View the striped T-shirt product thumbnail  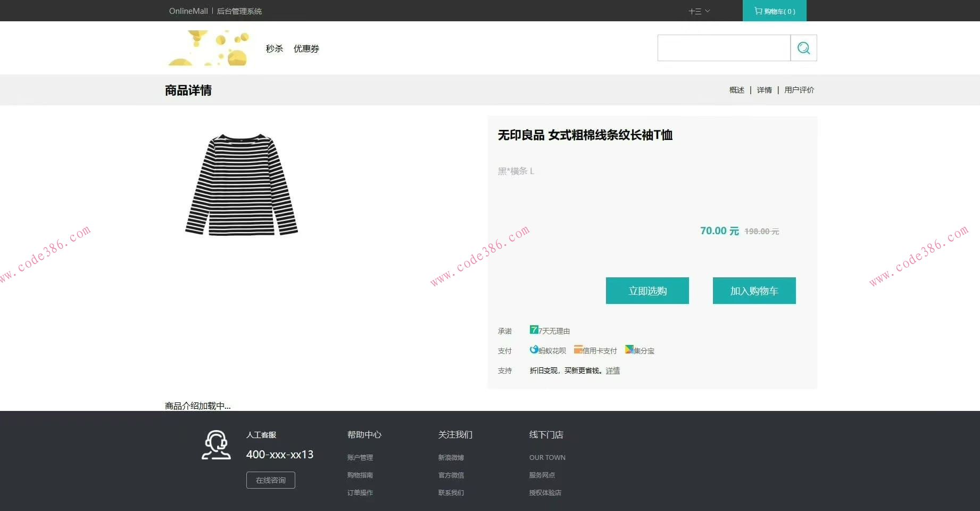point(241,186)
